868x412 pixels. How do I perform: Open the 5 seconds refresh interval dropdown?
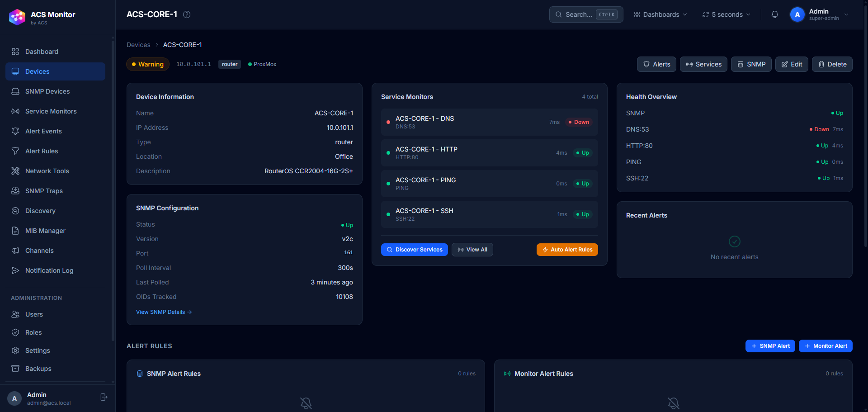(726, 14)
